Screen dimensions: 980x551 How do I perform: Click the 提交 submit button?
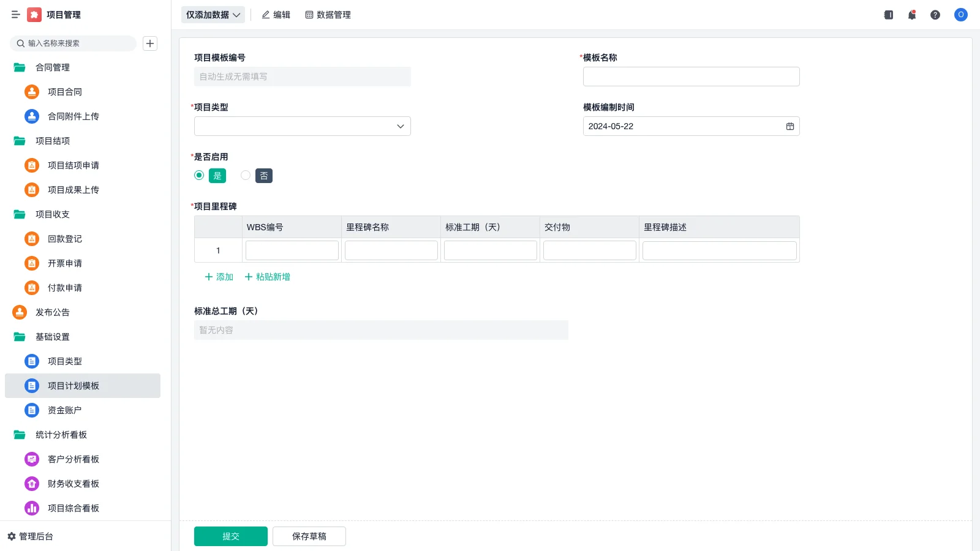tap(230, 536)
